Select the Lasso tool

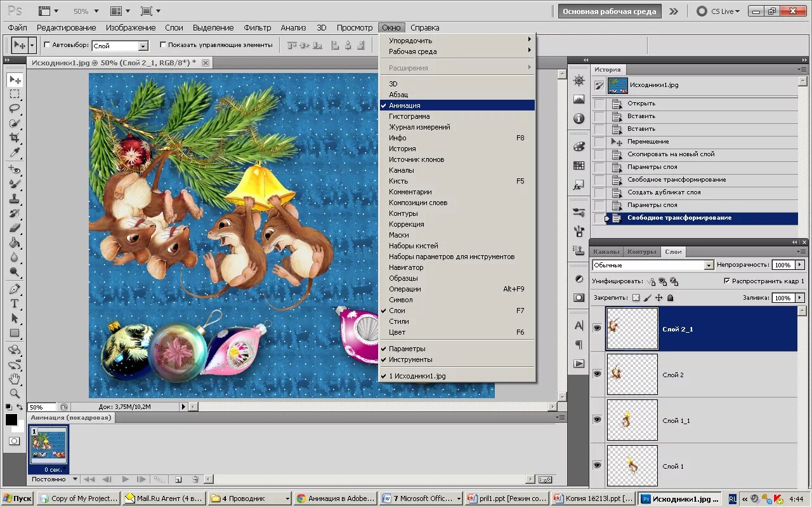(x=15, y=109)
